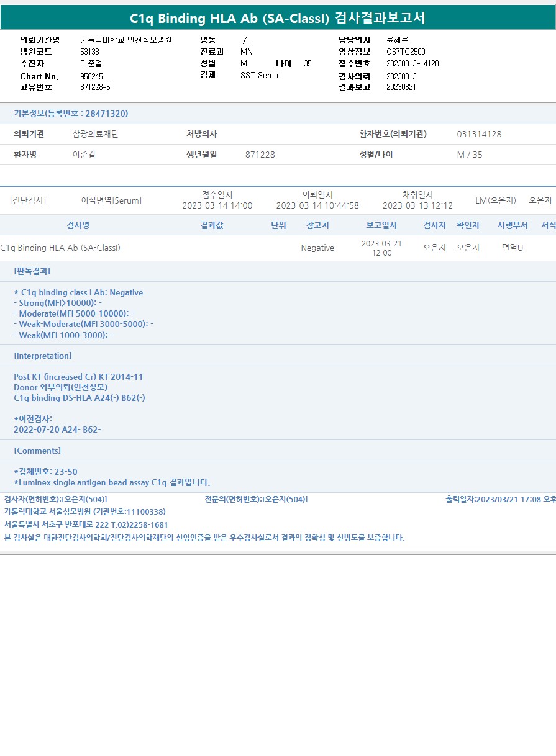Screen dimensions: 556x756
Task: Click the result report date '20230321'
Action: [x=401, y=87]
